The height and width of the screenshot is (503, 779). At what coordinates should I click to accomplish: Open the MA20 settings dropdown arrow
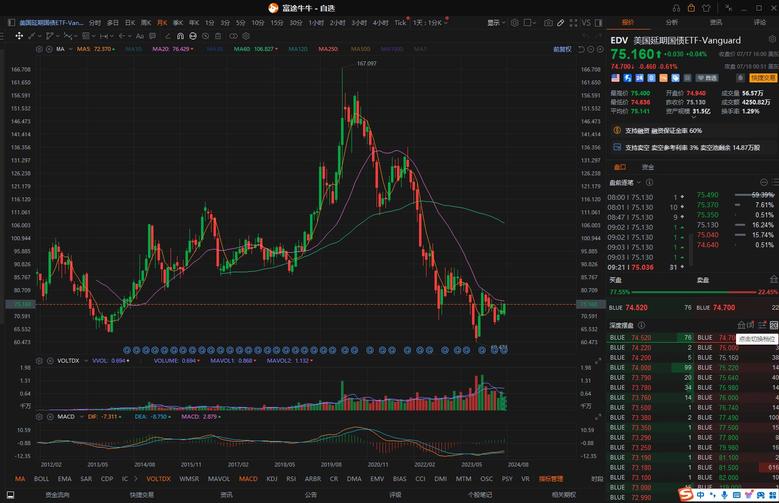[x=192, y=49]
